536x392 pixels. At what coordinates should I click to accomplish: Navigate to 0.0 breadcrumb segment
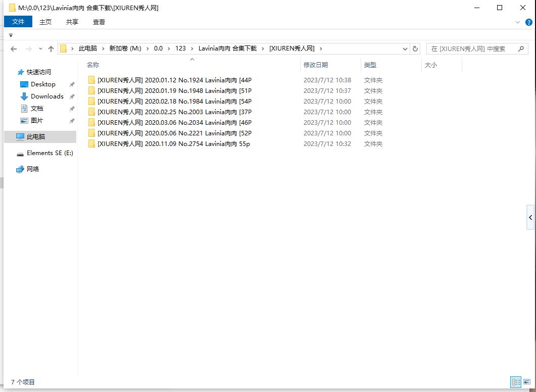(x=158, y=48)
